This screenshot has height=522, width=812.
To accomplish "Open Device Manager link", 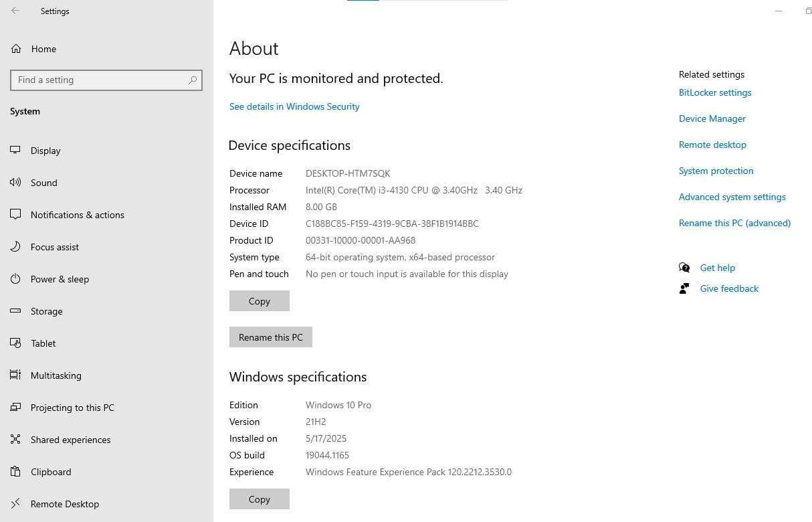I will 712,118.
